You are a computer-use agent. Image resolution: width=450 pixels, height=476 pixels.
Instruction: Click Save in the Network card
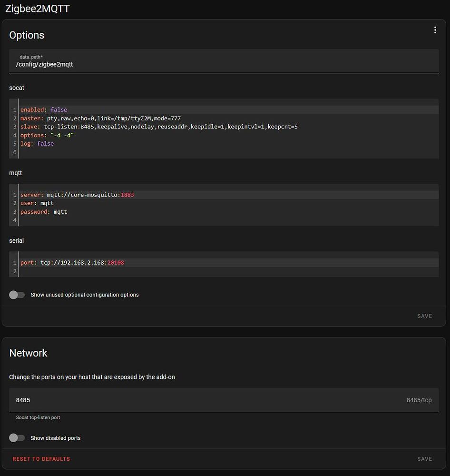[424, 459]
